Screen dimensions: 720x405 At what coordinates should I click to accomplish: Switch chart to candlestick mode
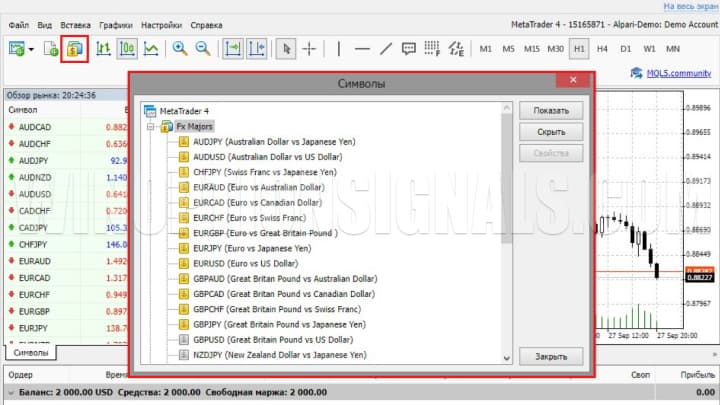(x=127, y=48)
